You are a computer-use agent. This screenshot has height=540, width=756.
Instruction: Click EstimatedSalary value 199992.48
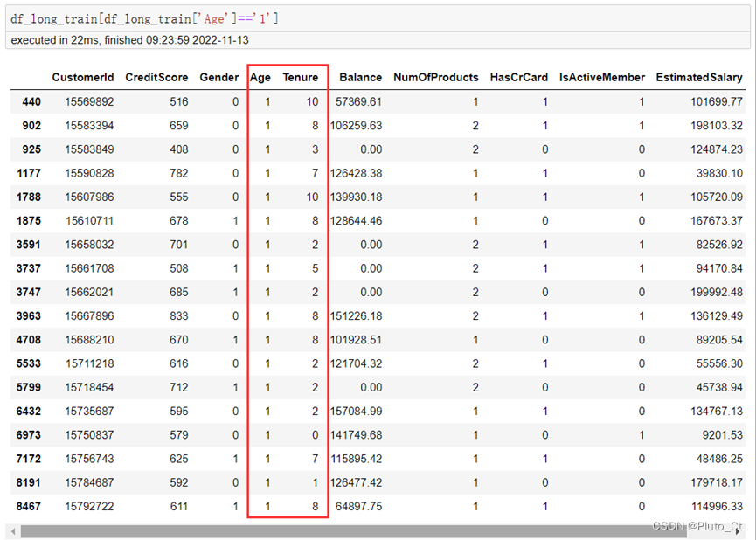coord(717,292)
